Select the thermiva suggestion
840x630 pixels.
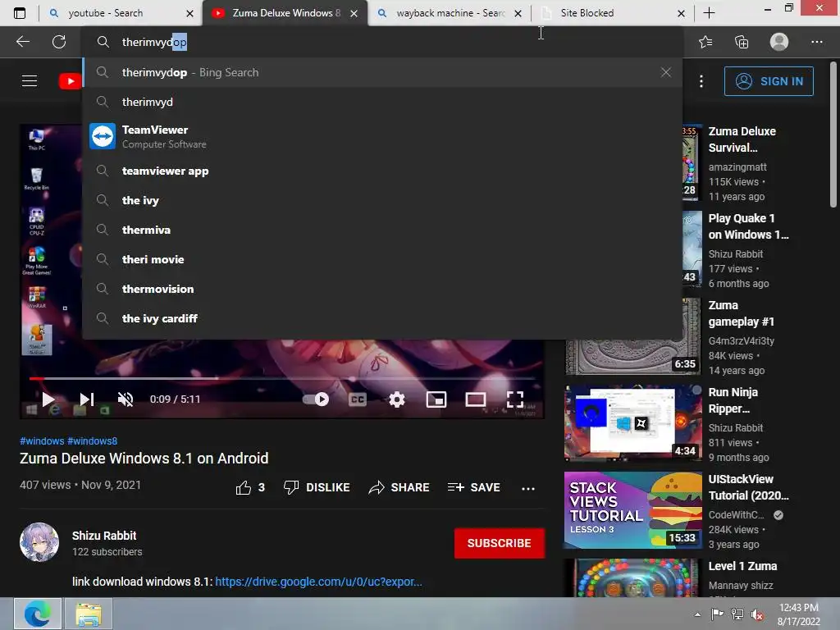[x=383, y=230]
